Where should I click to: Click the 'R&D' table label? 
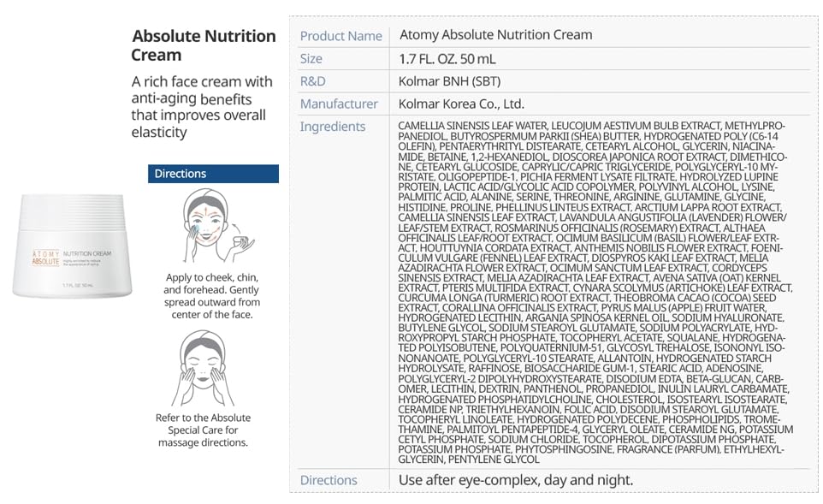point(312,80)
